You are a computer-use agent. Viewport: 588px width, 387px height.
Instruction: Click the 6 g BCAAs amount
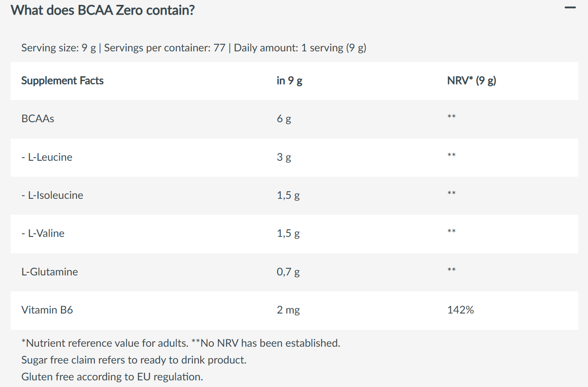[x=284, y=119]
